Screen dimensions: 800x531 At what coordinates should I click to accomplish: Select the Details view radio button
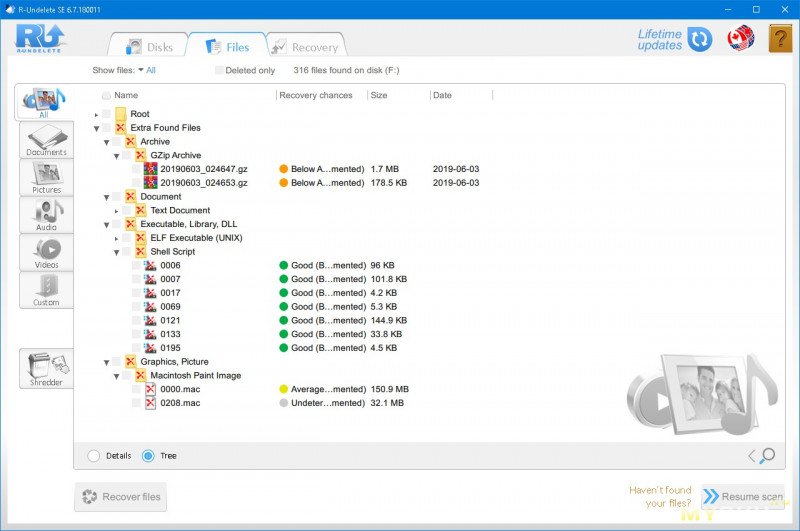pos(94,456)
